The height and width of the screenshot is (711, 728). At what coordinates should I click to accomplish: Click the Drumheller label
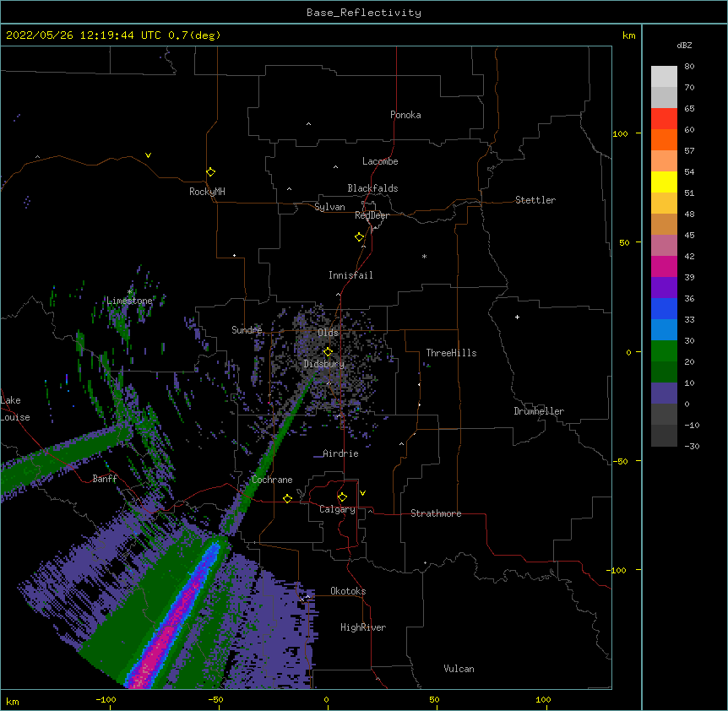(x=539, y=411)
